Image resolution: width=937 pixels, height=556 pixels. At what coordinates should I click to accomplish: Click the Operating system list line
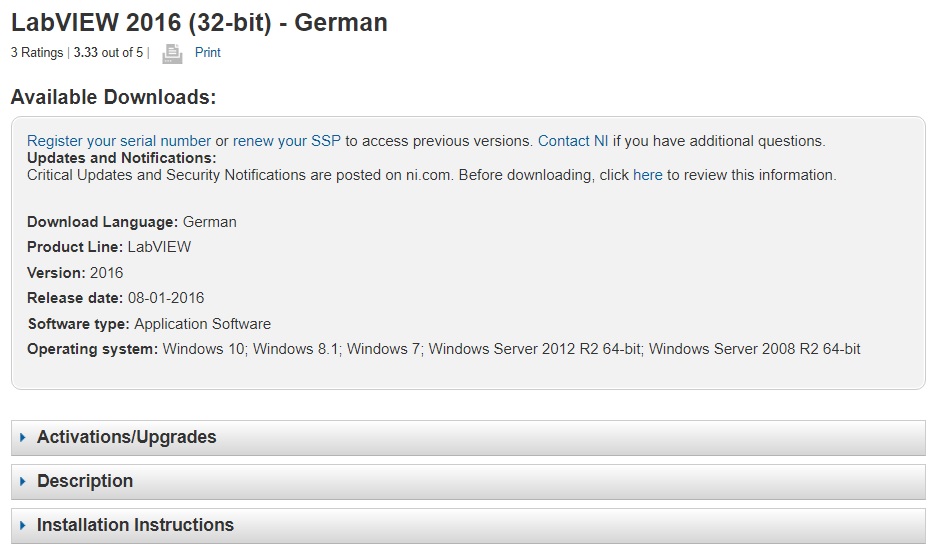tap(444, 349)
